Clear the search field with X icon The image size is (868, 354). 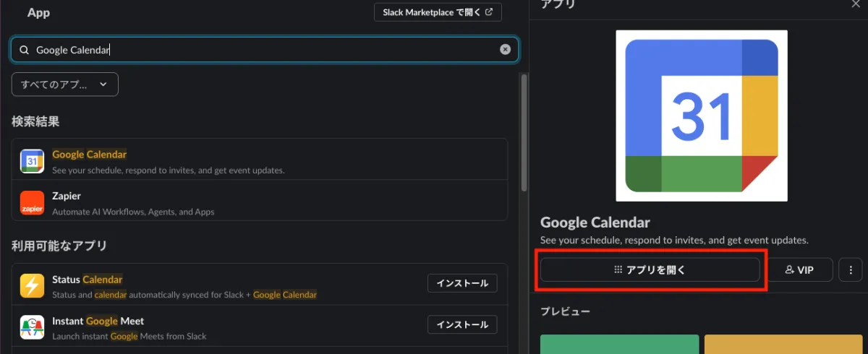click(506, 50)
